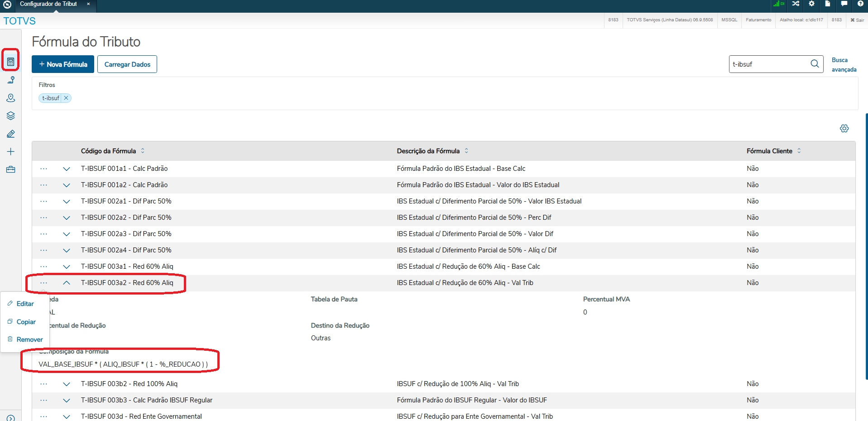
Task: Expand row T-IBSUF 001a1 details
Action: 67,169
